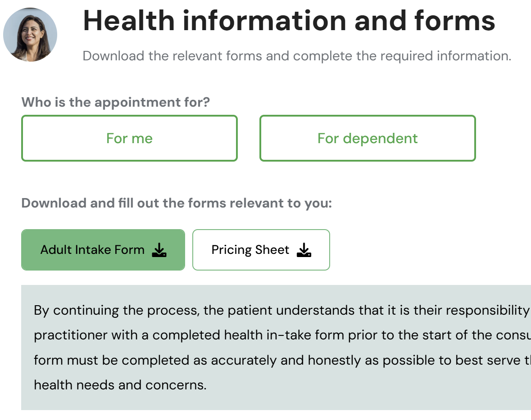The image size is (531, 420).
Task: Click the "Health information and forms" heading
Action: [289, 20]
